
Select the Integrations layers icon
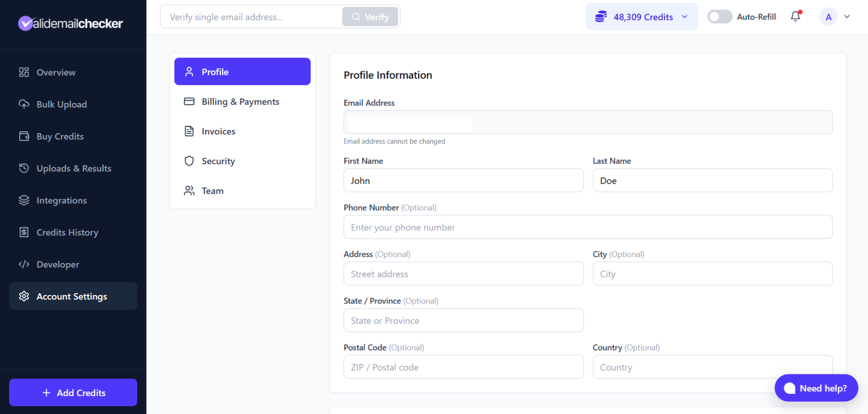tap(24, 200)
